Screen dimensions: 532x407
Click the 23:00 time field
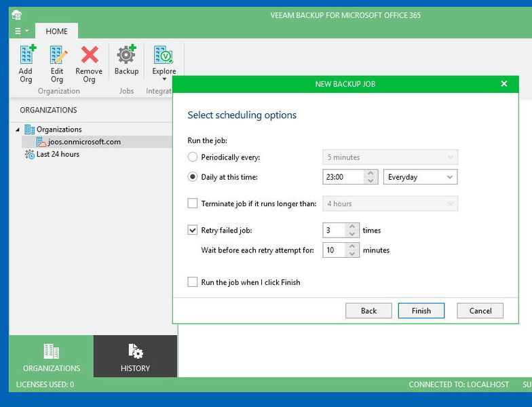[x=343, y=176]
